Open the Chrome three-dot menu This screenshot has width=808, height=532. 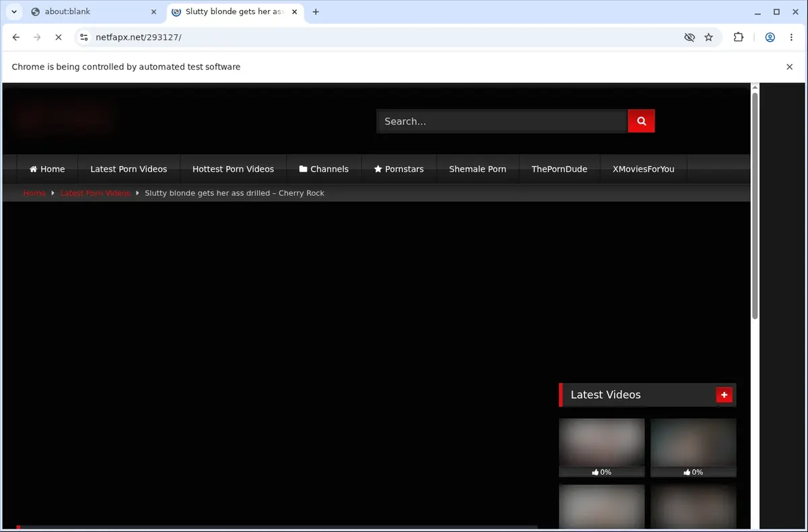point(791,37)
